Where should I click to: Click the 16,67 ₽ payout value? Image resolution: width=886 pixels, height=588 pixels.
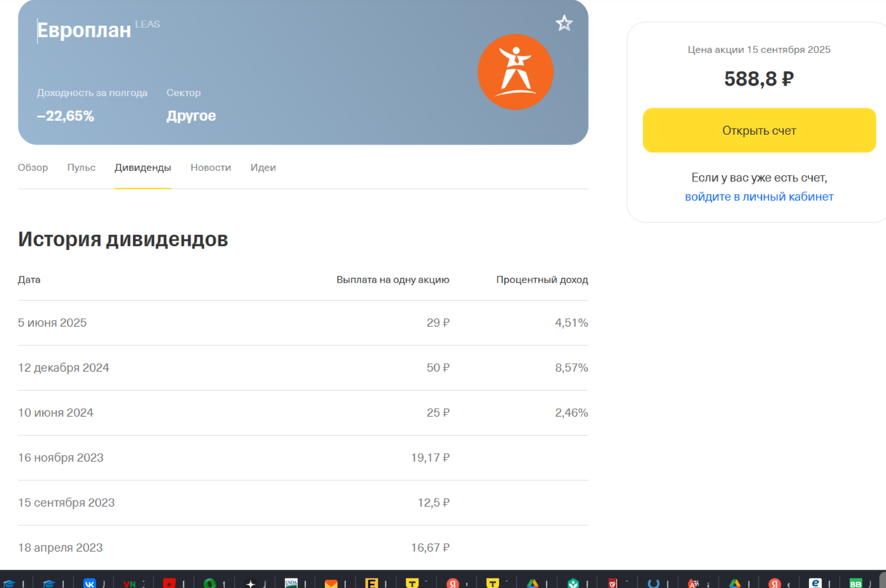pyautogui.click(x=430, y=548)
